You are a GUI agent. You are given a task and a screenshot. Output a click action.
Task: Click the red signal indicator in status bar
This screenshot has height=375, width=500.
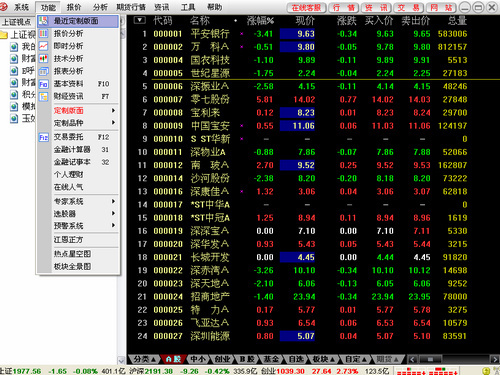[x=428, y=371]
